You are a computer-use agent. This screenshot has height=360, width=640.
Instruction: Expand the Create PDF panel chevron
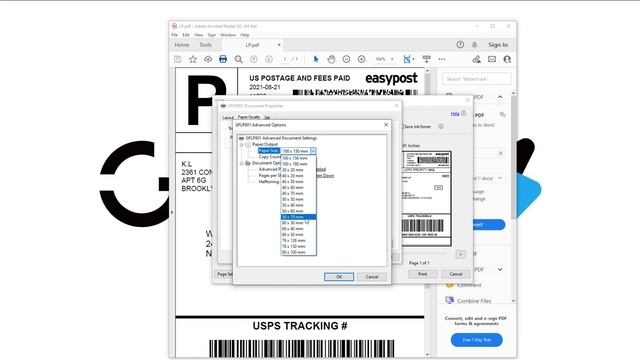[500, 269]
